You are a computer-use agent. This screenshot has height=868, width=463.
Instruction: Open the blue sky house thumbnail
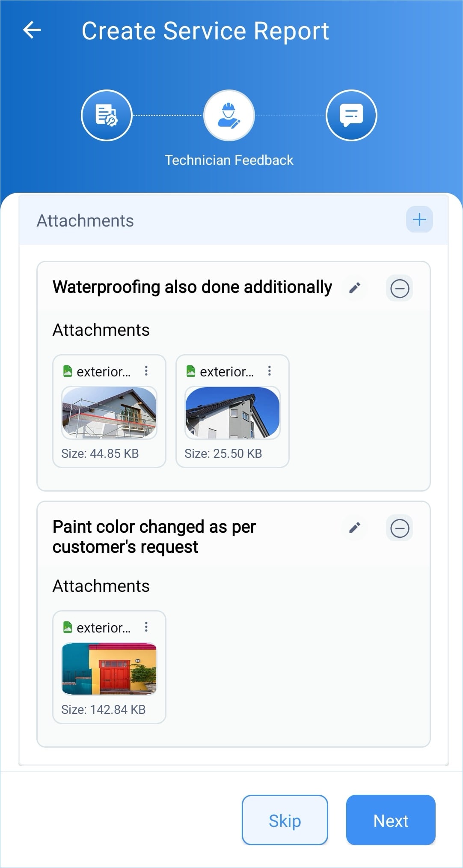[232, 412]
